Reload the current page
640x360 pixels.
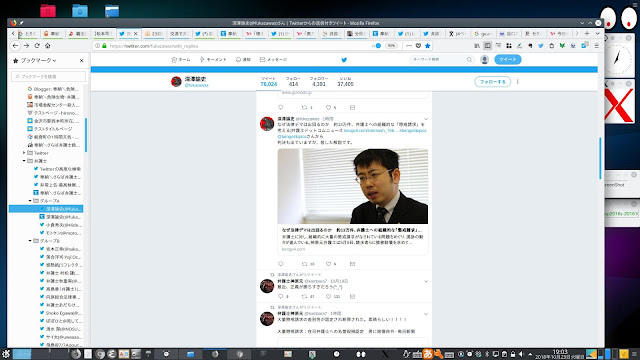pos(37,46)
